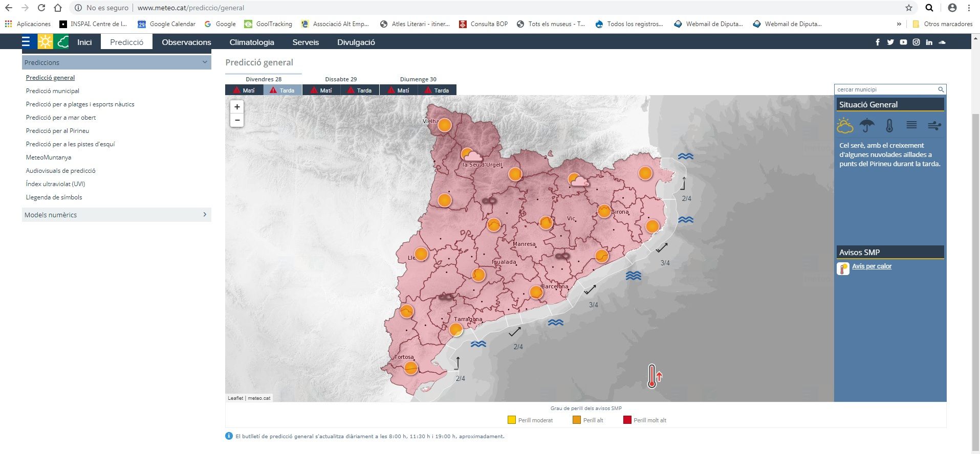The width and height of the screenshot is (980, 454).
Task: Open the Leaflet attribution link
Action: pyautogui.click(x=235, y=398)
